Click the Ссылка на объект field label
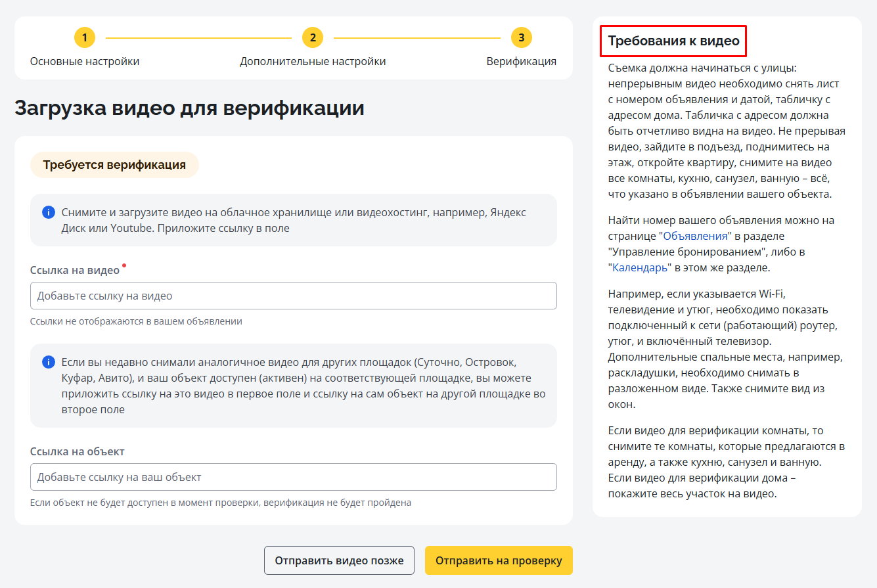 78,451
